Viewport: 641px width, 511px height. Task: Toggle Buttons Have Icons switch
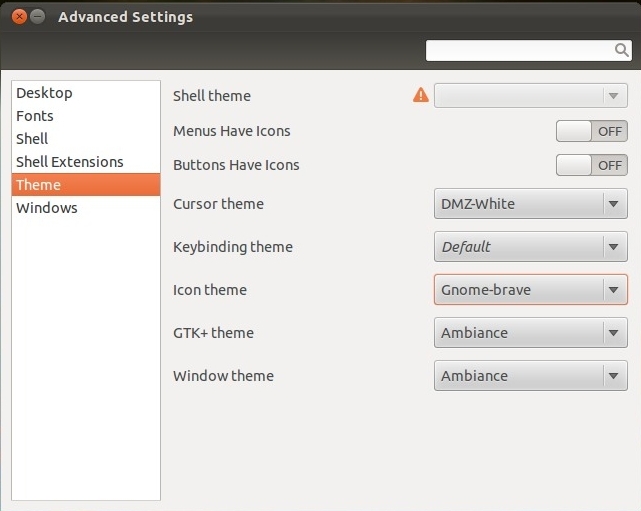(x=592, y=165)
